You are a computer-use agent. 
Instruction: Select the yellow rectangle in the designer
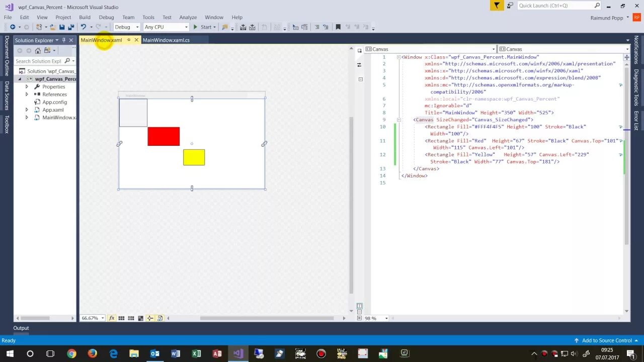tap(194, 157)
